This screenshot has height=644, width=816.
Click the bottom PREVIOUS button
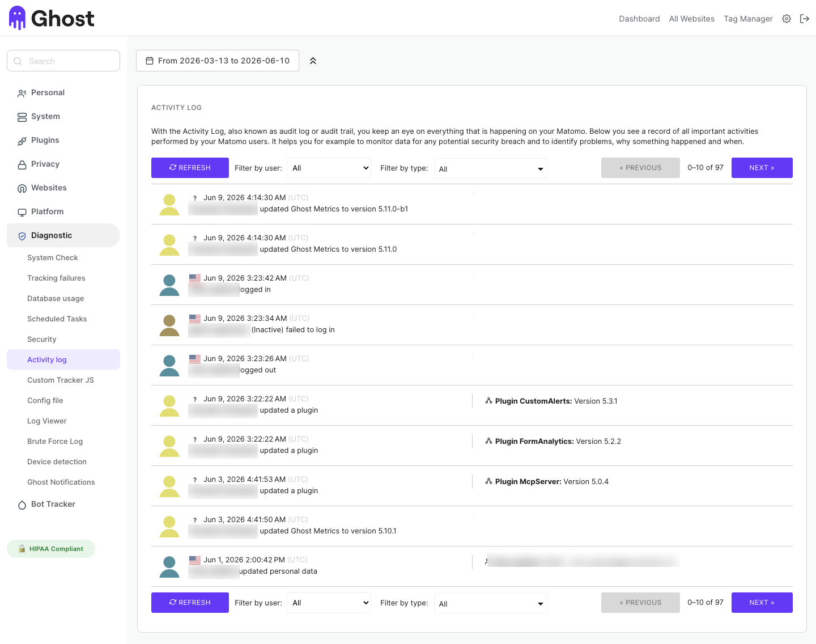pyautogui.click(x=640, y=603)
